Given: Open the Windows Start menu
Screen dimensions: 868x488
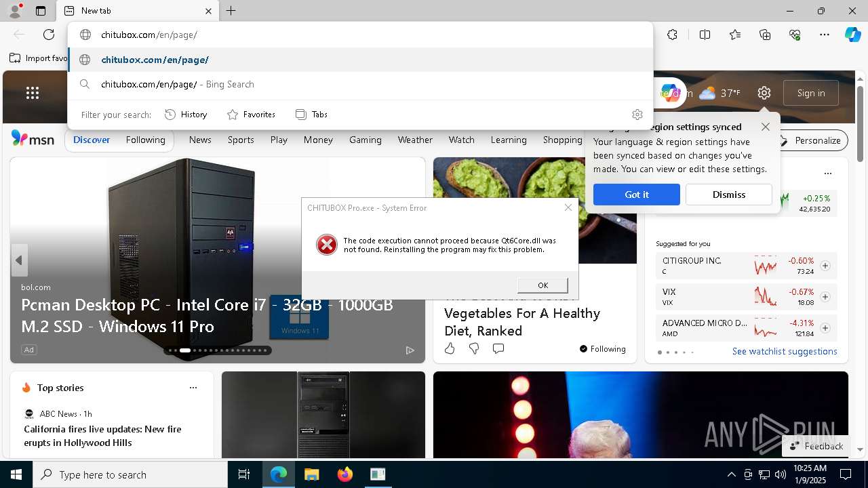Looking at the screenshot, I should 16,474.
